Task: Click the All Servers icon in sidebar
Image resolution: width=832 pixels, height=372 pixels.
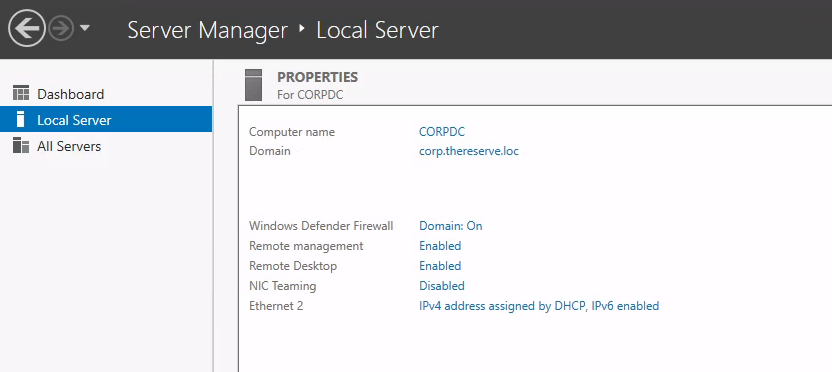Action: tap(21, 145)
